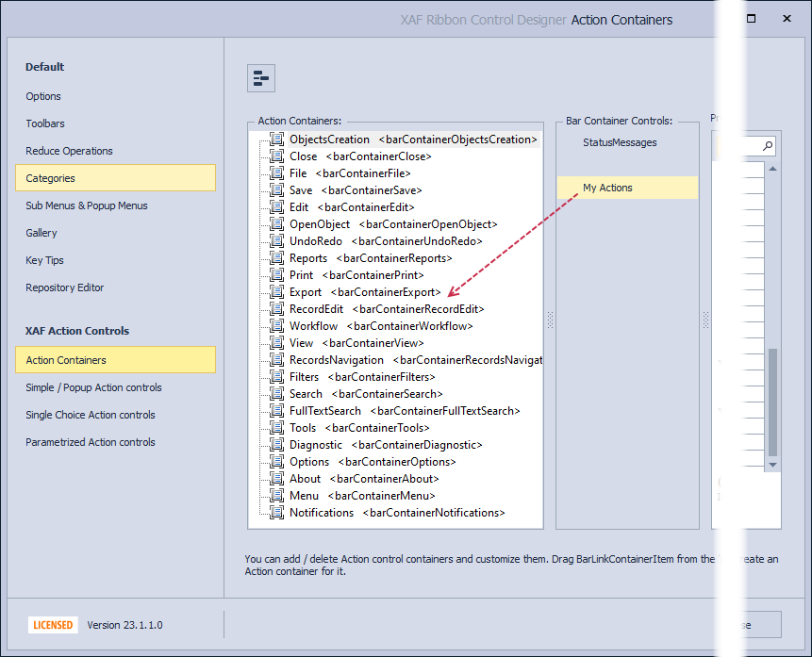Screen dimensions: 812x657
Task: Click the Diagnostic container icon
Action: pyautogui.click(x=277, y=445)
